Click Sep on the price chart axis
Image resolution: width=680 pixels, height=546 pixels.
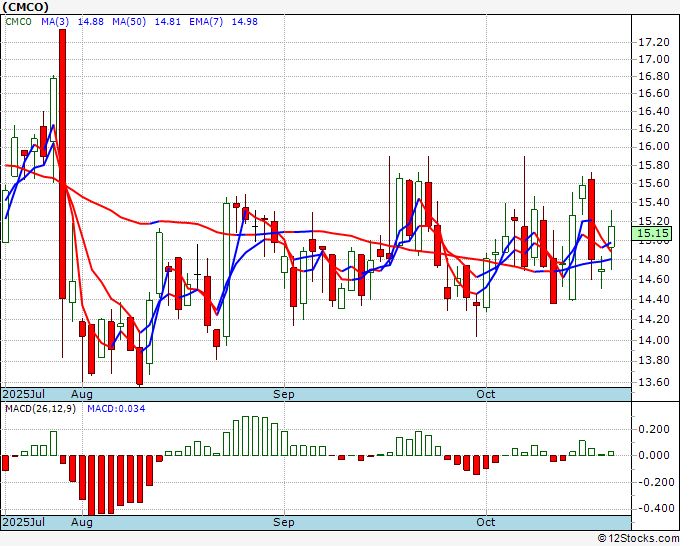(x=284, y=394)
